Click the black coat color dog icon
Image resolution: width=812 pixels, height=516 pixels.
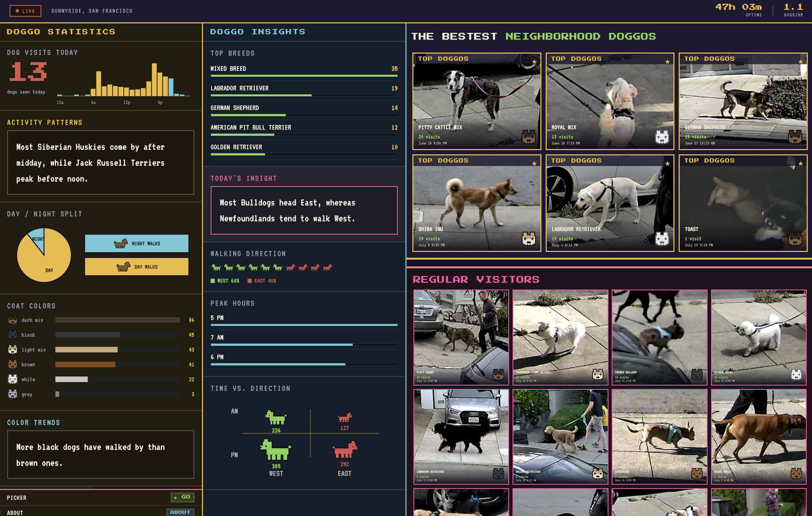[x=12, y=335]
